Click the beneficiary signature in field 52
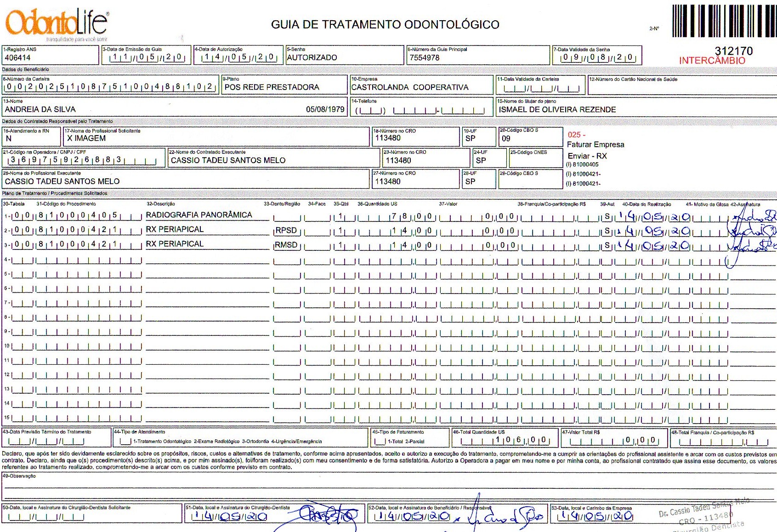777x532 pixels. click(x=505, y=516)
